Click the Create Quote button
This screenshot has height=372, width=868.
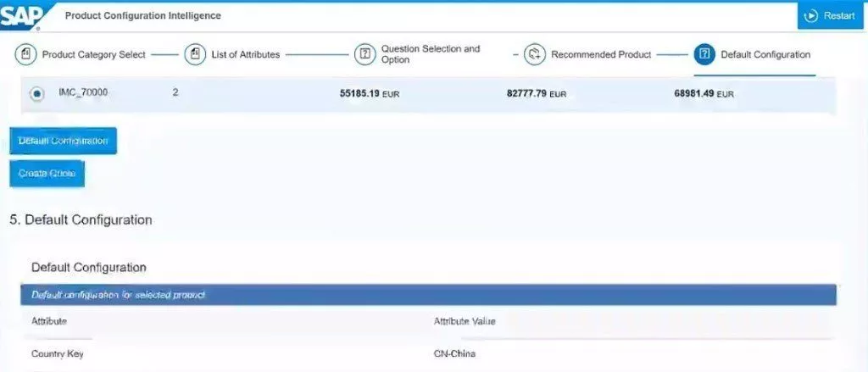tap(47, 173)
